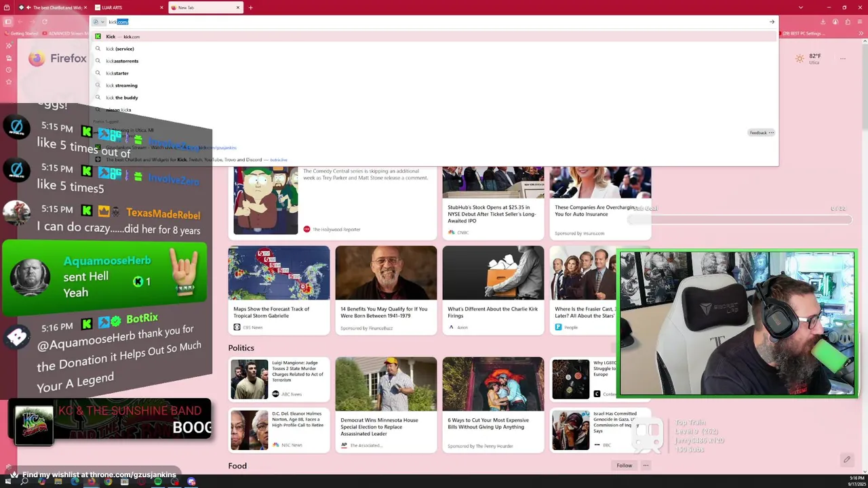This screenshot has height=488, width=868.
Task: Open the AI chatbot sparkle sidebar icon
Action: tap(8, 45)
